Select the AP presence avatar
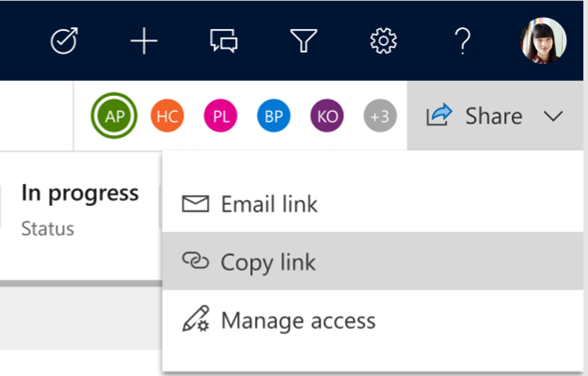 click(x=114, y=116)
